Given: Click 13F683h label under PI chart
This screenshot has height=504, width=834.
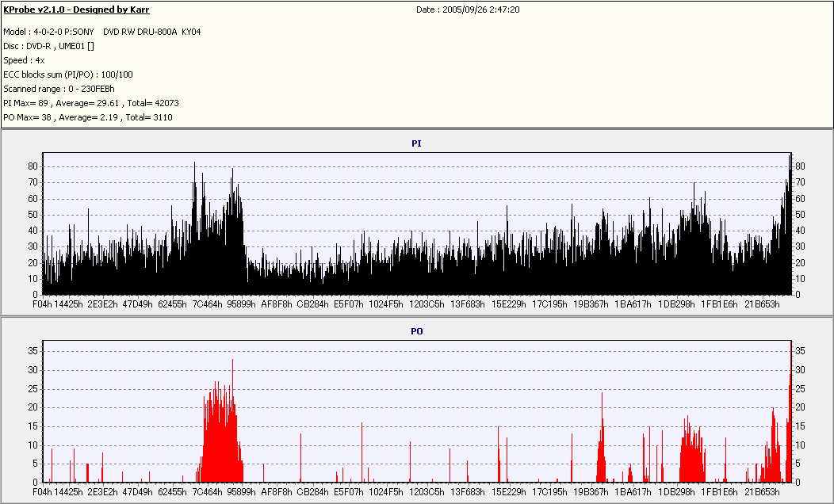Looking at the screenshot, I should coord(468,304).
